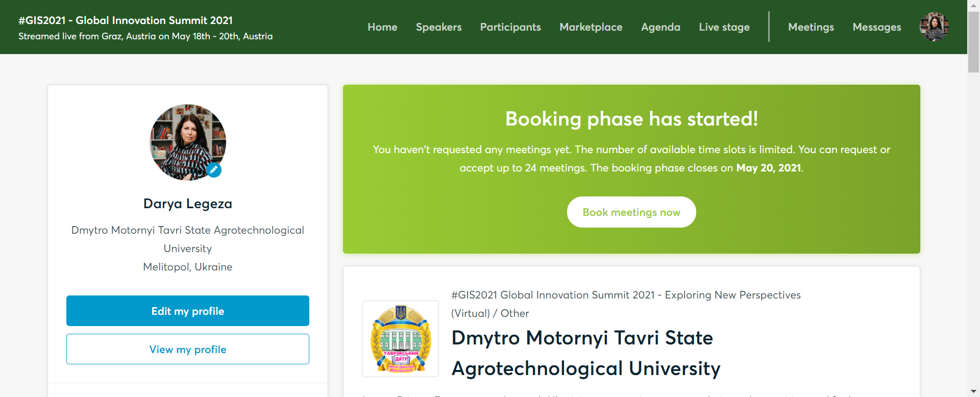Click the #GIS2021 Global Innovation Summit title
This screenshot has width=980, height=397.
pyautogui.click(x=126, y=20)
